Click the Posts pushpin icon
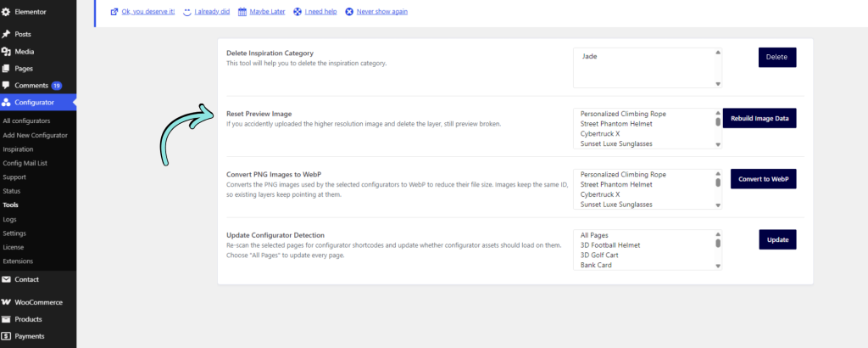 pyautogui.click(x=6, y=34)
